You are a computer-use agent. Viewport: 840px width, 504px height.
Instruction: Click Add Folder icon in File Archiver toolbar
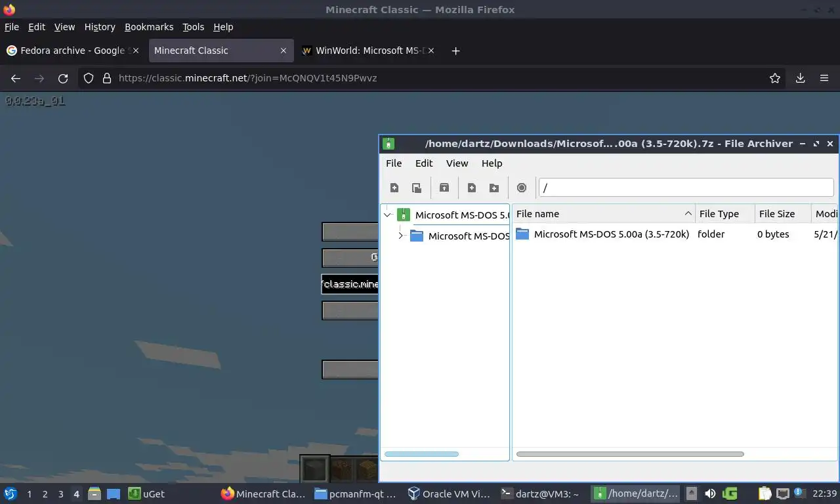494,188
